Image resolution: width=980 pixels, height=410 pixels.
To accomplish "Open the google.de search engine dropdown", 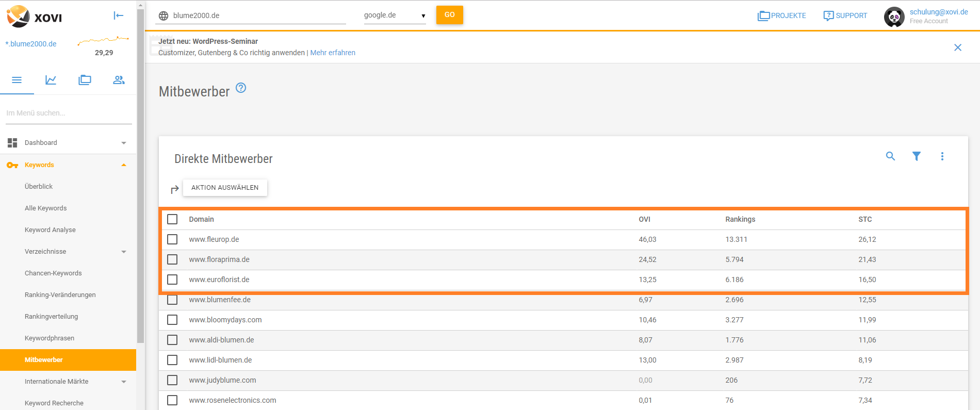I will click(x=395, y=15).
